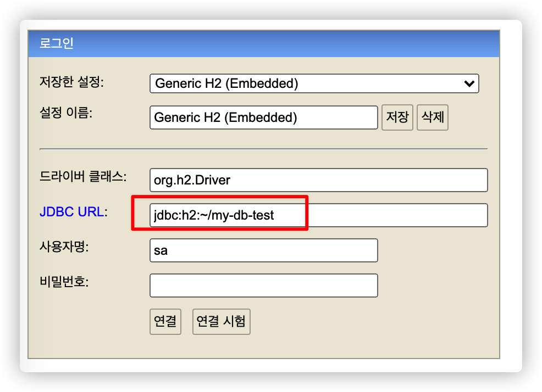This screenshot has width=542, height=392.
Task: Focus the driver class field org.h2.Driver
Action: point(319,180)
